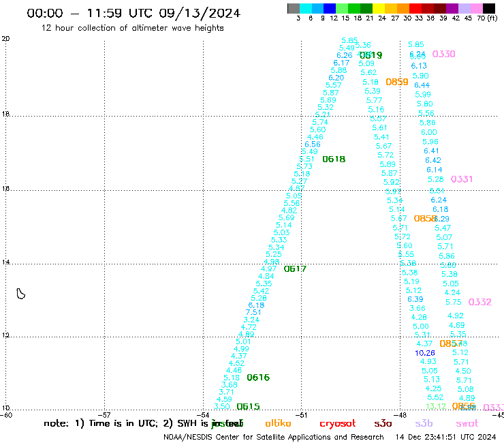Click the gray 3 ft legend swatch

pos(294,8)
